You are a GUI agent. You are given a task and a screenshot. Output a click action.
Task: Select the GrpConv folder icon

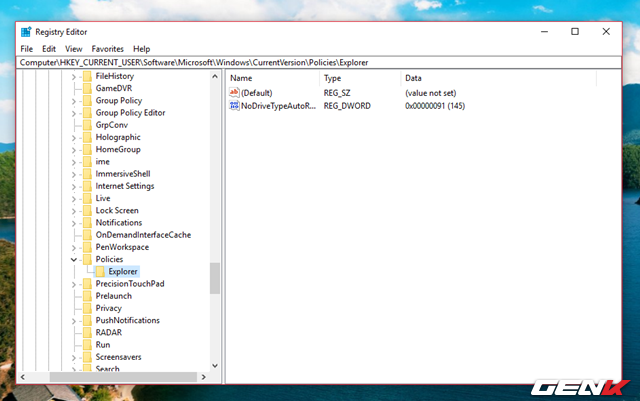pyautogui.click(x=87, y=125)
